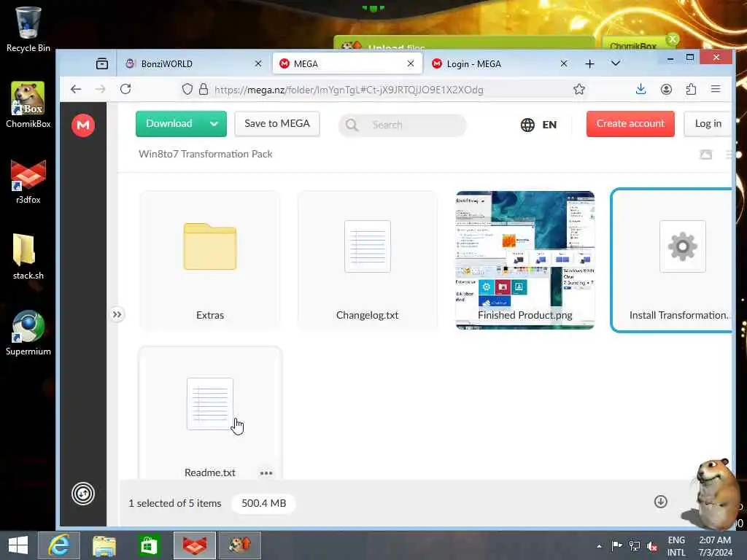Click the '1 selected of 5 items' status text
Screen dimensions: 747x560
tap(175, 503)
